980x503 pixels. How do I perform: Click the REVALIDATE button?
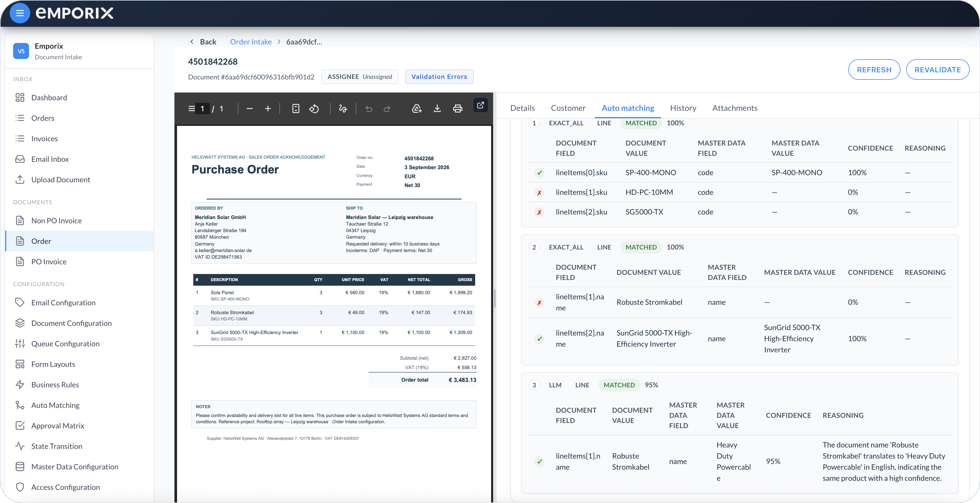coord(938,69)
